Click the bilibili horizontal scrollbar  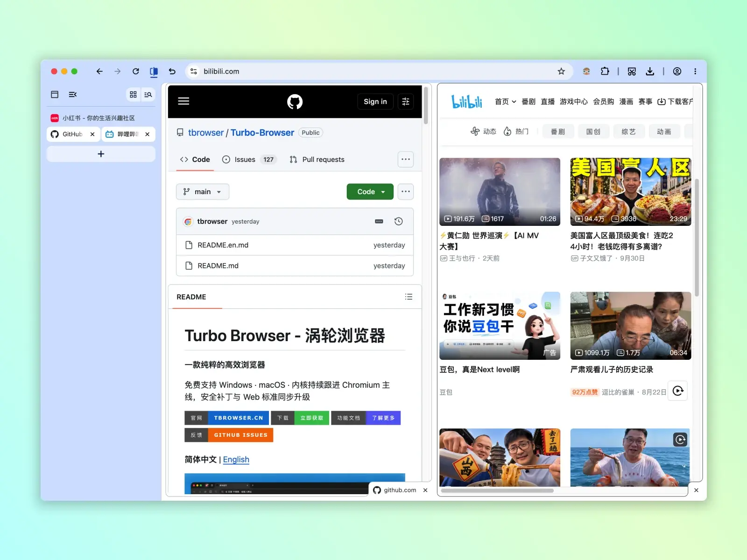tap(497, 490)
